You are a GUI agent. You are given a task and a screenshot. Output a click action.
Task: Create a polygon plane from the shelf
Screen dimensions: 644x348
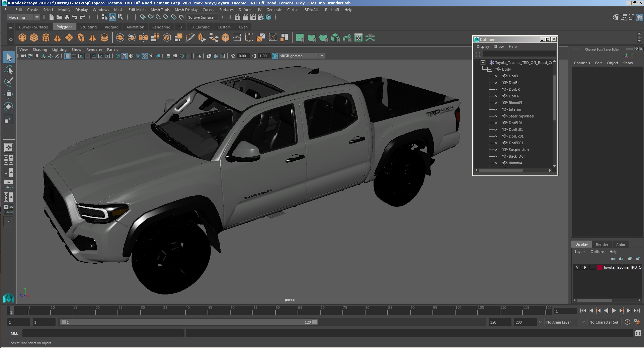click(69, 38)
